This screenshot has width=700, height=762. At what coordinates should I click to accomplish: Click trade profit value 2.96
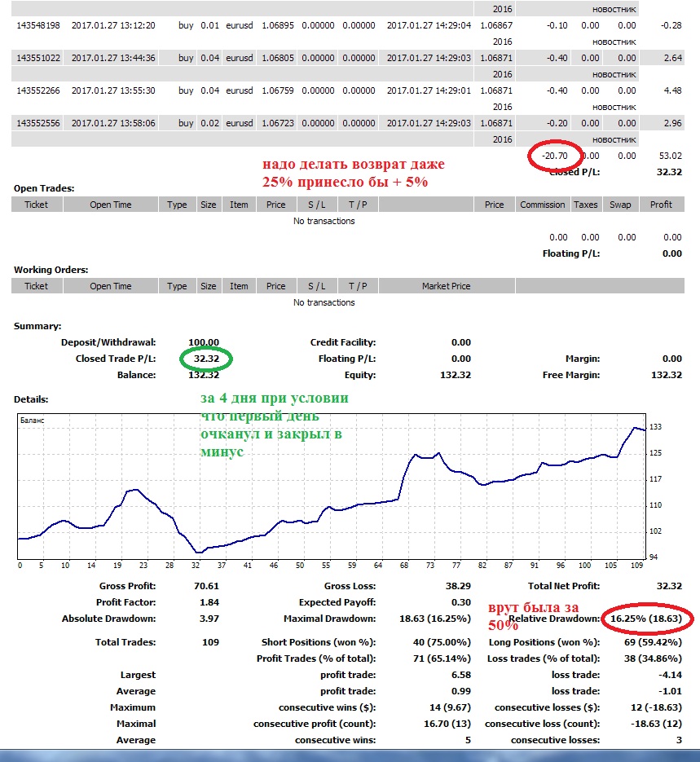coord(673,123)
